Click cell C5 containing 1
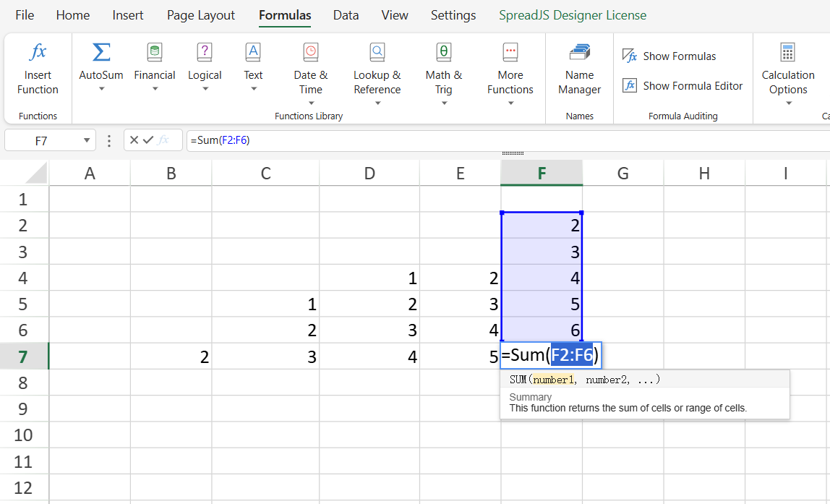Image resolution: width=830 pixels, height=504 pixels. click(x=265, y=304)
